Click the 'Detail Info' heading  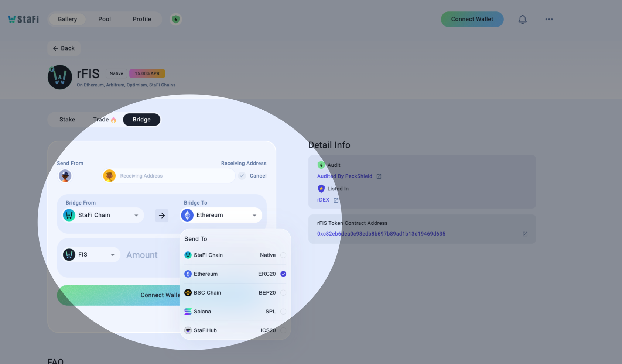(x=329, y=145)
